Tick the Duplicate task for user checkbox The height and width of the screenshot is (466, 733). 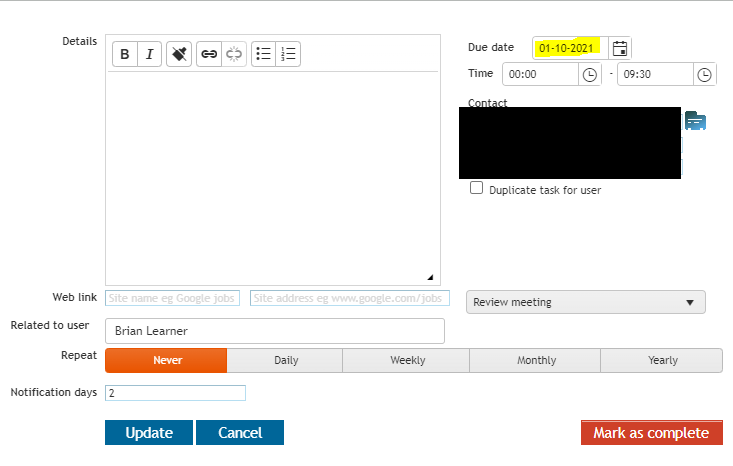point(476,188)
